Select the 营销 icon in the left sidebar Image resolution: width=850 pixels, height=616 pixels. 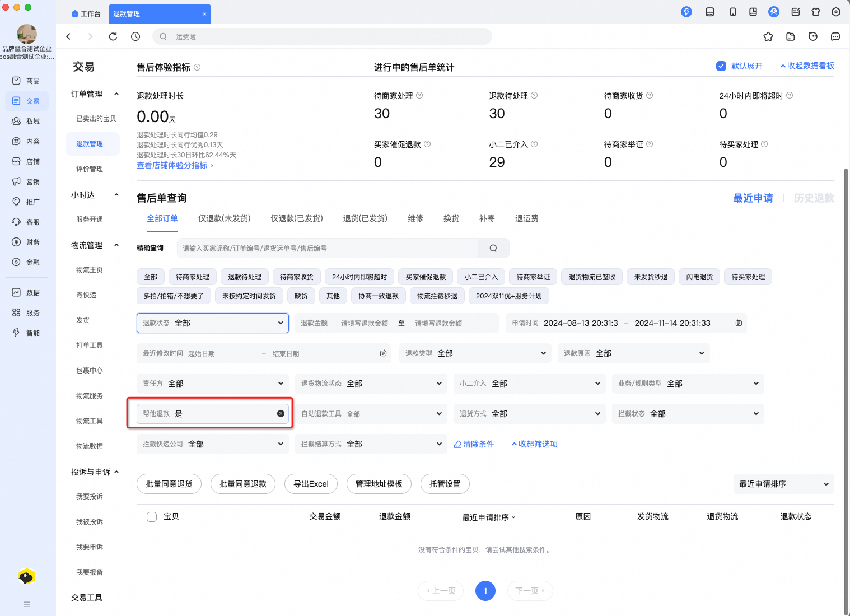[26, 181]
